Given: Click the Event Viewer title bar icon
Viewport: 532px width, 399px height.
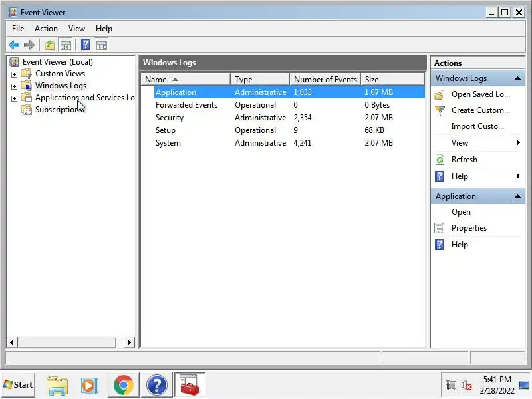Looking at the screenshot, I should 13,13.
